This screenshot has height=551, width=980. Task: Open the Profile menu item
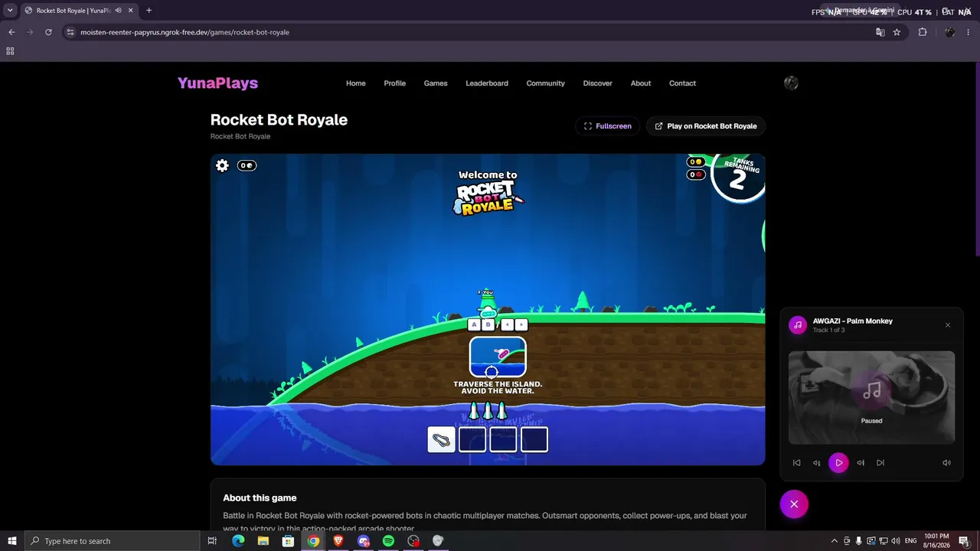tap(395, 83)
